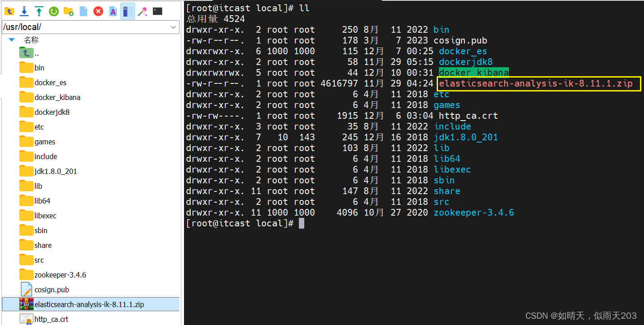Select the upload file toolbar icon
The width and height of the screenshot is (644, 325).
(x=39, y=11)
